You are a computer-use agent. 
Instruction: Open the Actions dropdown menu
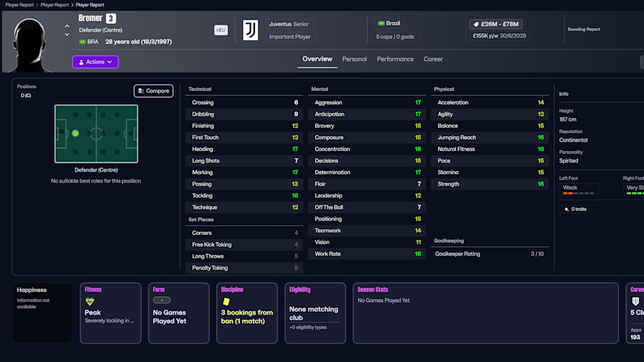(x=95, y=62)
